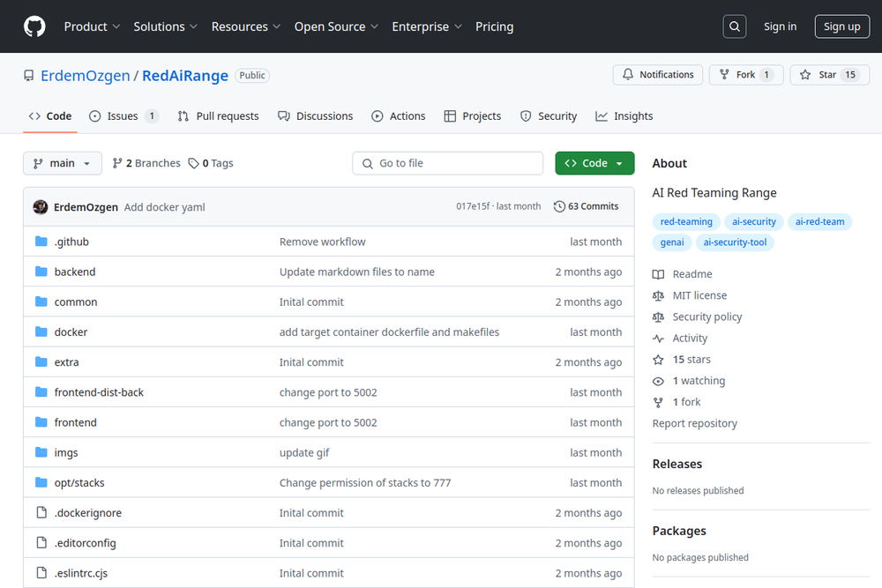The width and height of the screenshot is (882, 588).
Task: Open the 63 Commits history
Action: [587, 206]
